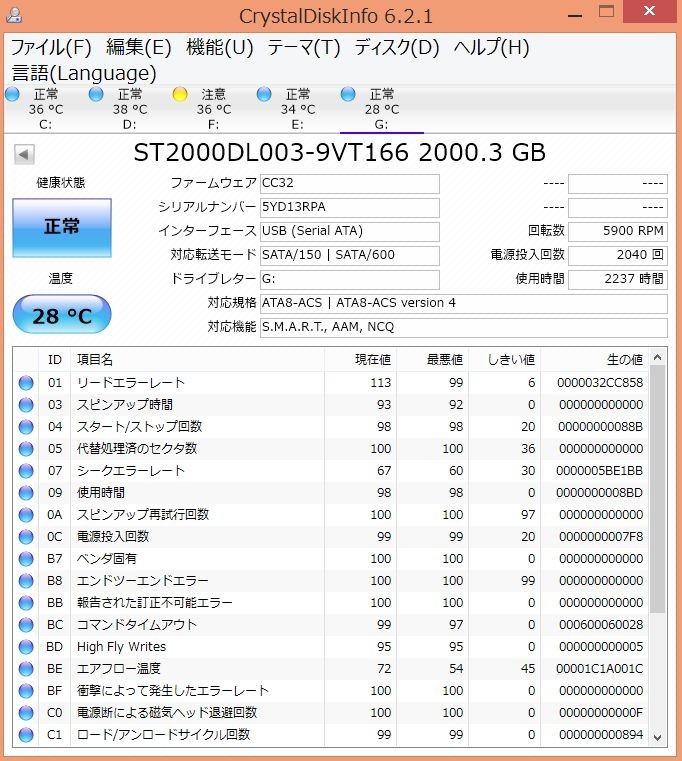Click the CrystalDiskInfo title bar app icon
Screen dimensions: 682x761
[x=14, y=15]
